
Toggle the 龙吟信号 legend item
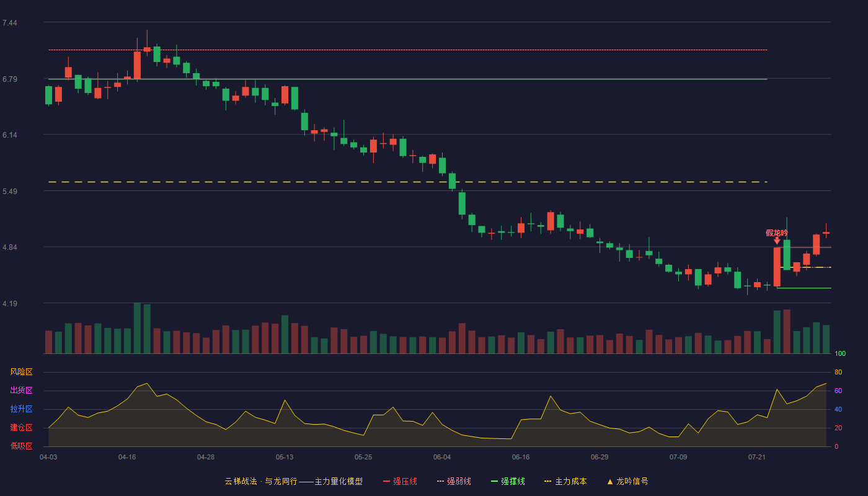click(627, 481)
